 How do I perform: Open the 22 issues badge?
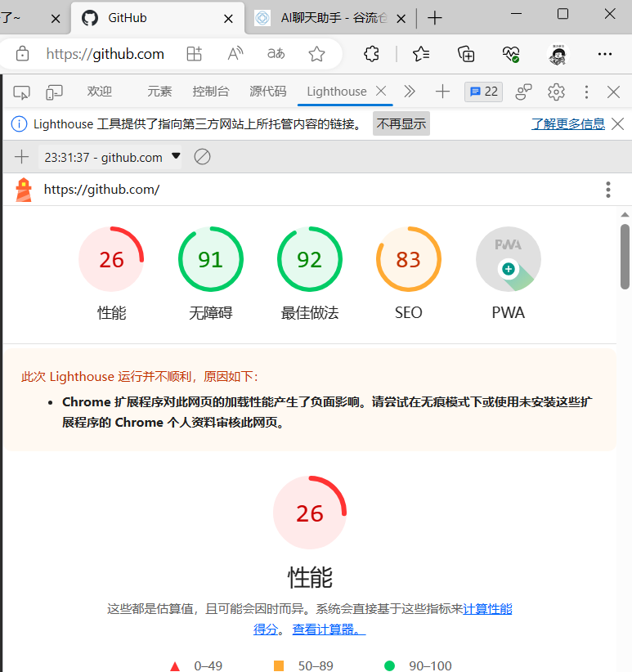(x=484, y=92)
